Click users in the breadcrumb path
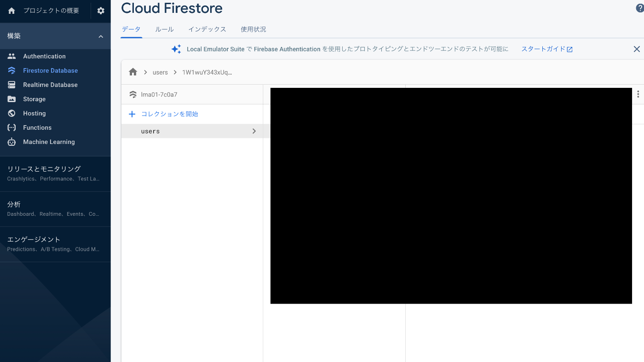 pos(160,72)
